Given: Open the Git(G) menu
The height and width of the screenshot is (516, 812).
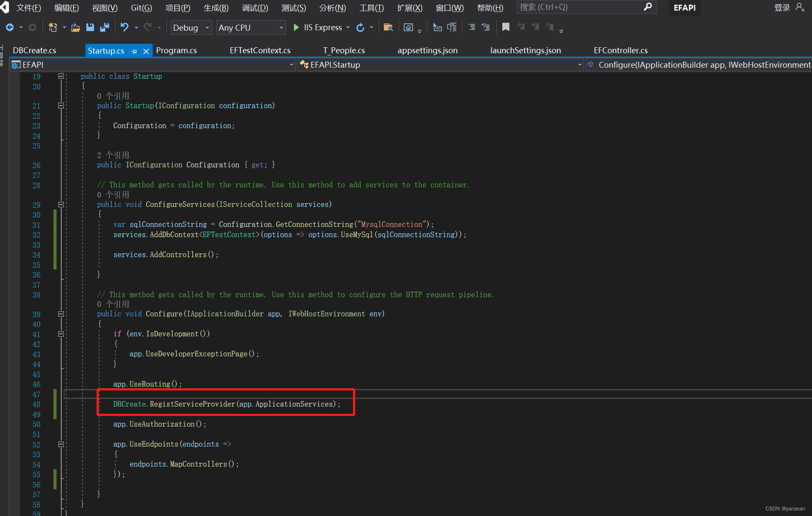Looking at the screenshot, I should pyautogui.click(x=141, y=8).
